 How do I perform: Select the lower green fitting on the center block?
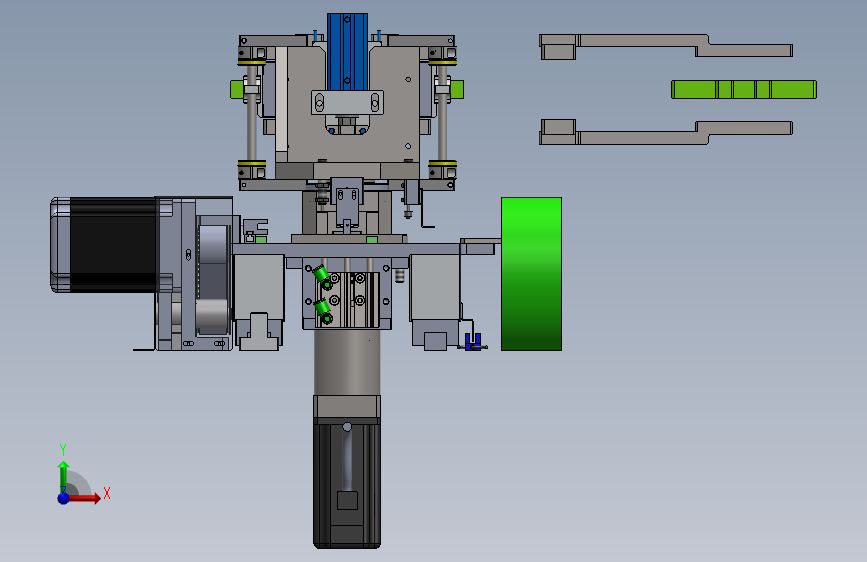[x=322, y=311]
